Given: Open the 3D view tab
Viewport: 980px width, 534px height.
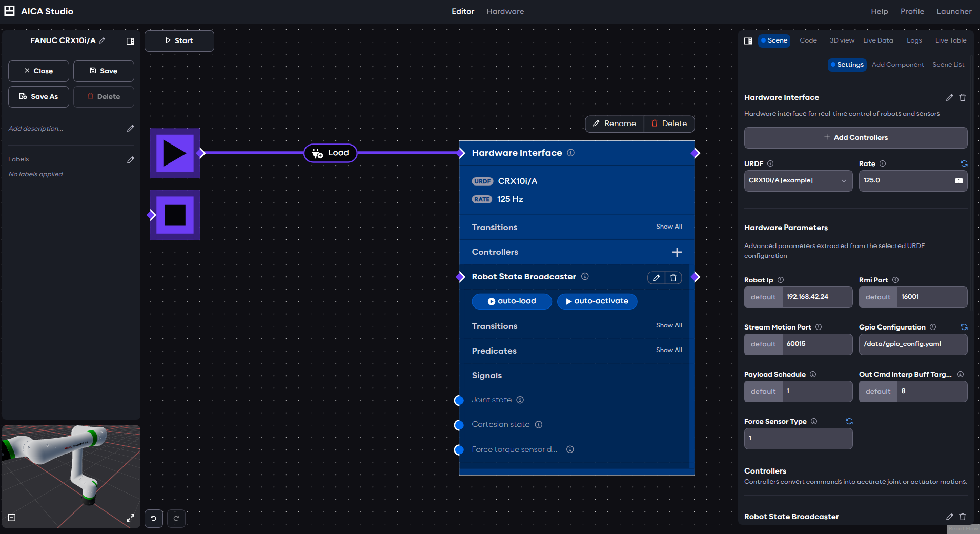Looking at the screenshot, I should [841, 40].
